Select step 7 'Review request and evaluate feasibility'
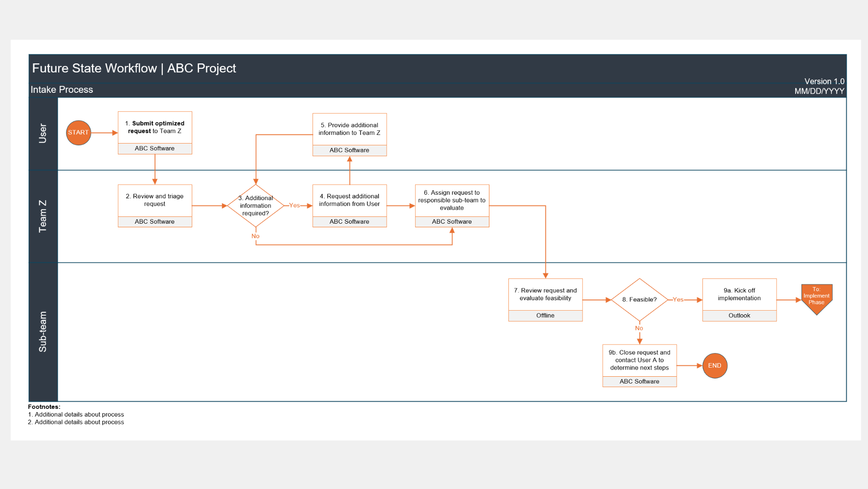This screenshot has width=868, height=489. click(545, 295)
